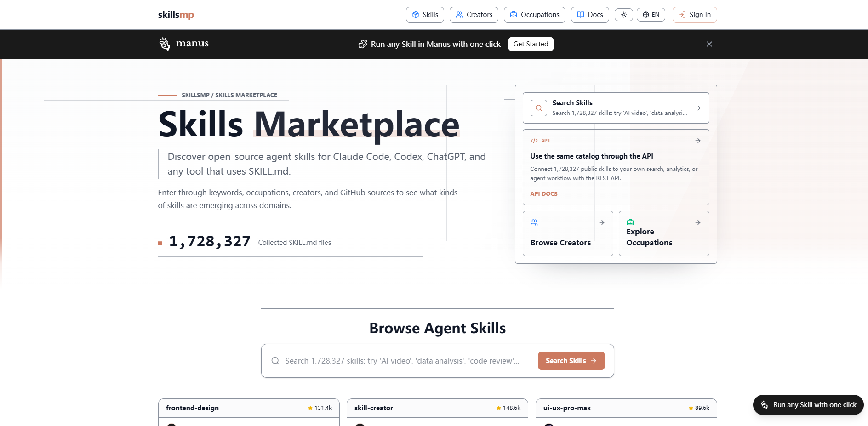Click Get Started in the Manus banner
The width and height of the screenshot is (868, 426).
coord(531,44)
